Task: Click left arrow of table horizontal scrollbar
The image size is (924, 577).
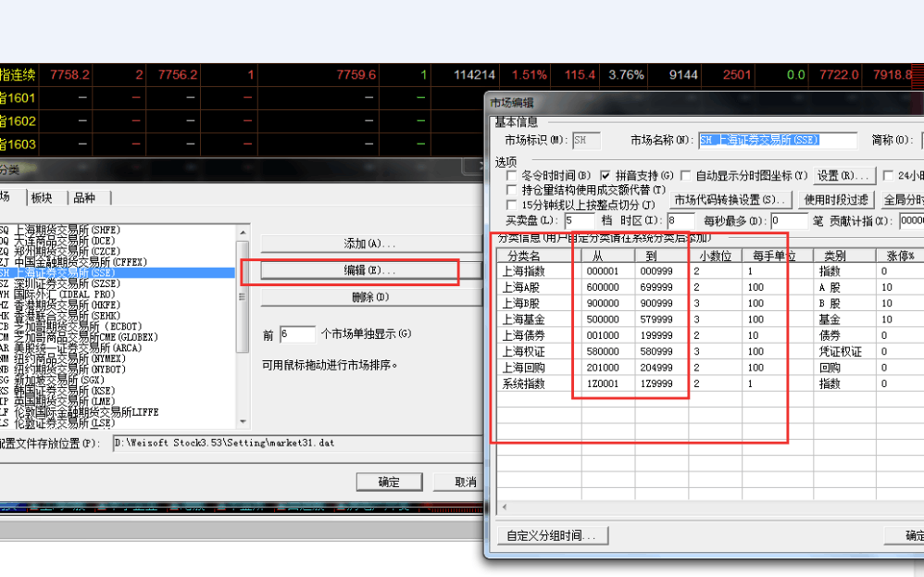Action: coord(505,507)
